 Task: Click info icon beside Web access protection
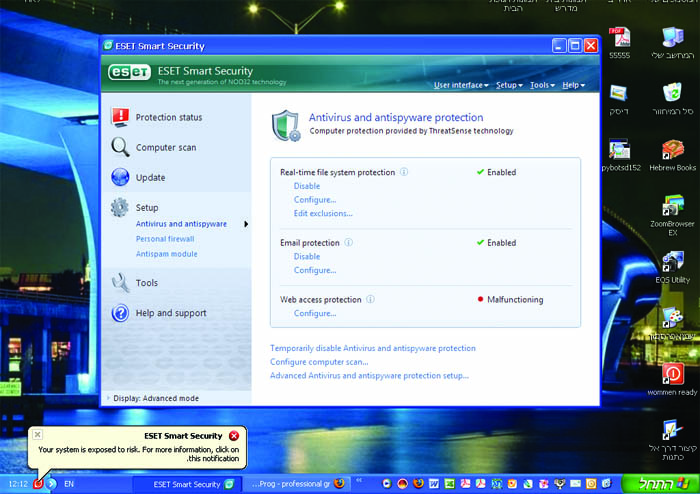pos(370,299)
